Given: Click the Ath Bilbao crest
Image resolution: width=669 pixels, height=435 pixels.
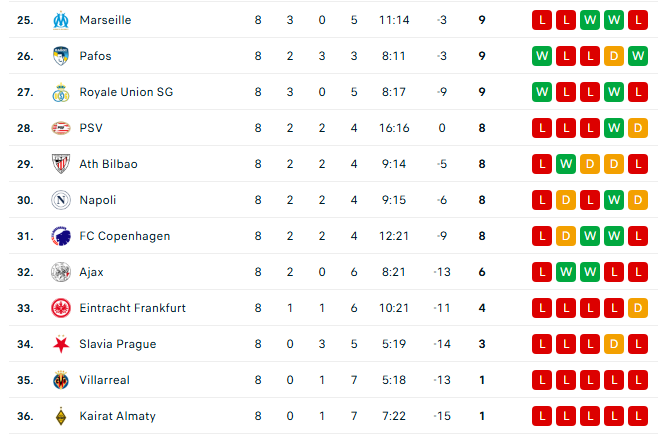Looking at the screenshot, I should click(x=59, y=164).
